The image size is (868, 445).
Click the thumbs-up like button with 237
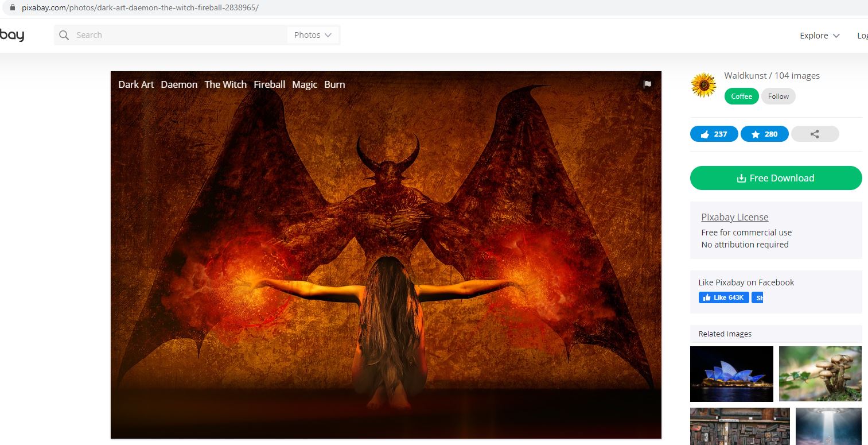tap(714, 134)
